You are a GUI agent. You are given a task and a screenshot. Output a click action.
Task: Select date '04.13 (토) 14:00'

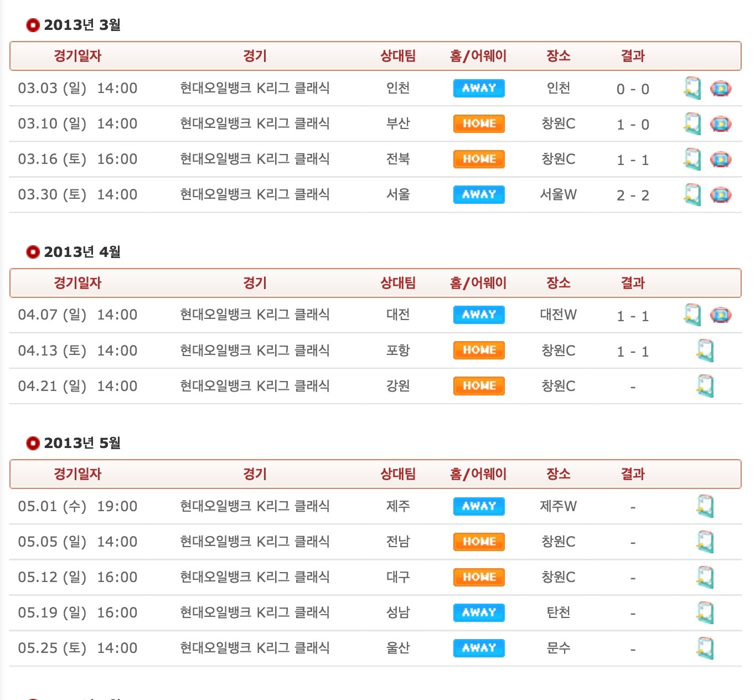(x=77, y=351)
